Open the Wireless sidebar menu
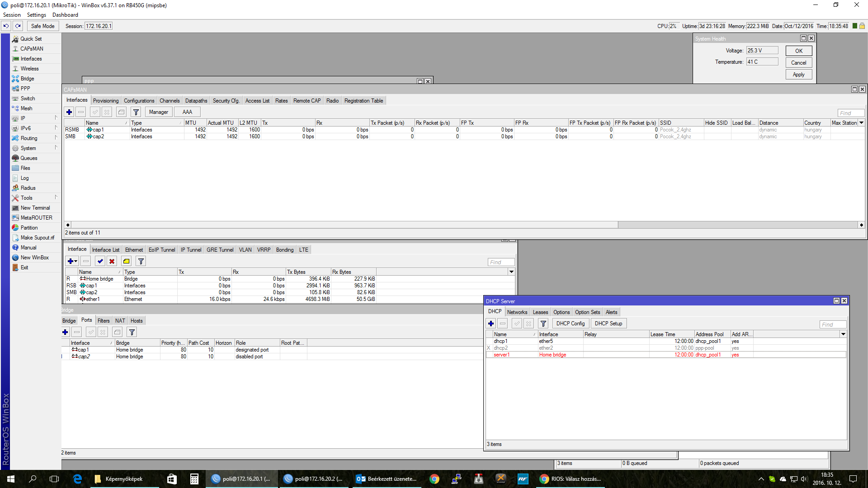Image resolution: width=868 pixels, height=488 pixels. click(x=29, y=69)
